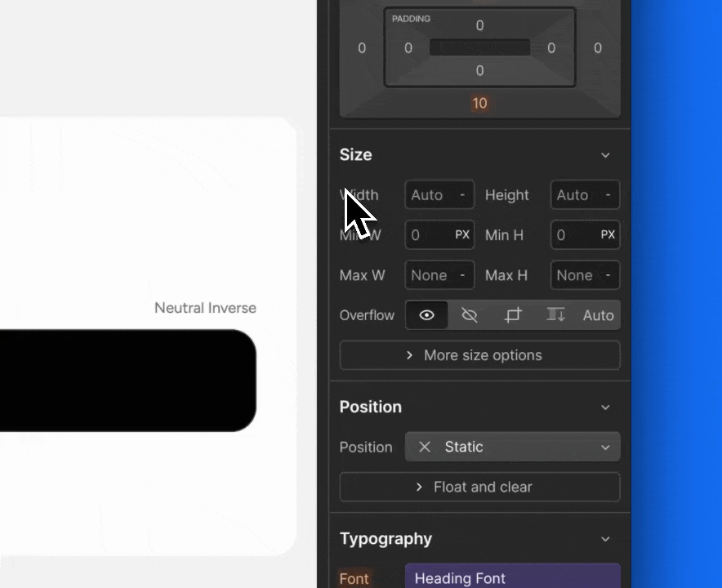Open the Heading Font selector
The width and height of the screenshot is (722, 588).
pyautogui.click(x=512, y=577)
